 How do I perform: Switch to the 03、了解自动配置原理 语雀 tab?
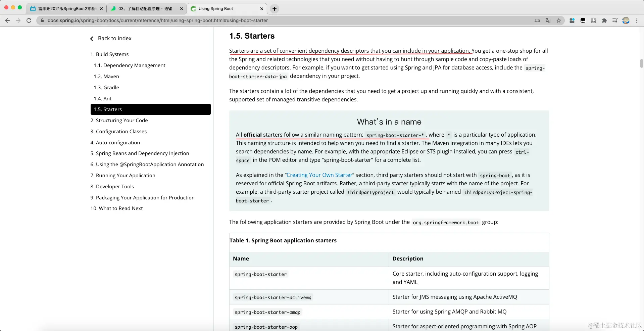click(x=147, y=9)
